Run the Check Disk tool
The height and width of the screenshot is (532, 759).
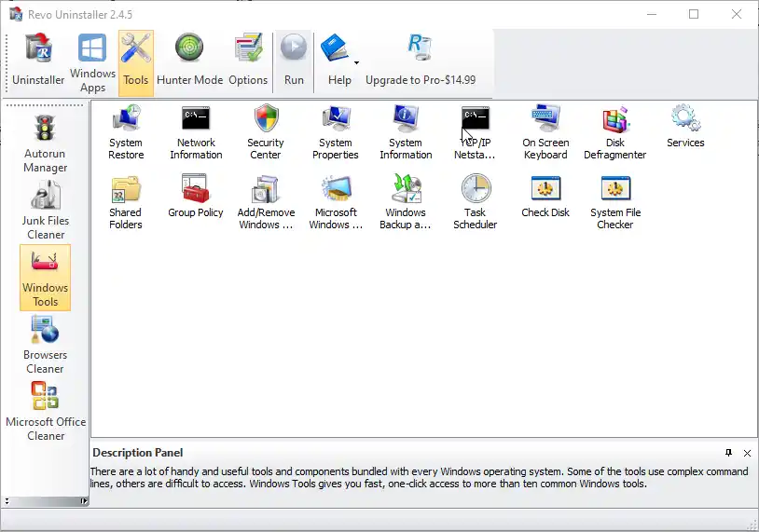pos(545,196)
